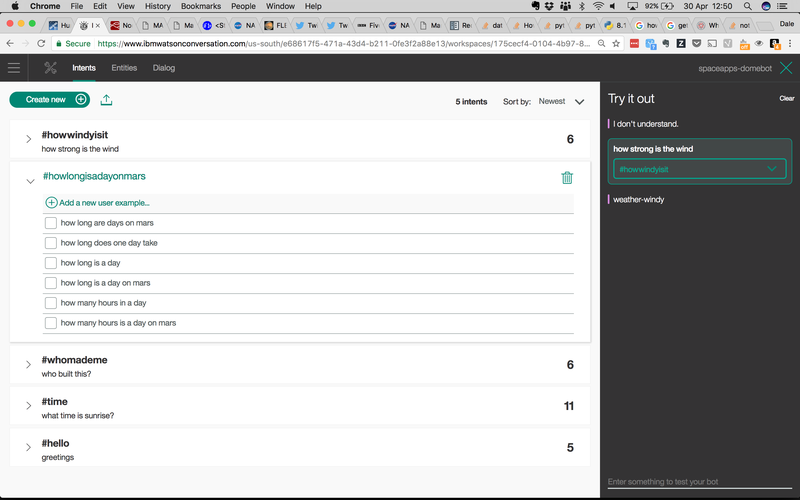Open the #howwindyisit intent dropdown in test panel

click(700, 170)
